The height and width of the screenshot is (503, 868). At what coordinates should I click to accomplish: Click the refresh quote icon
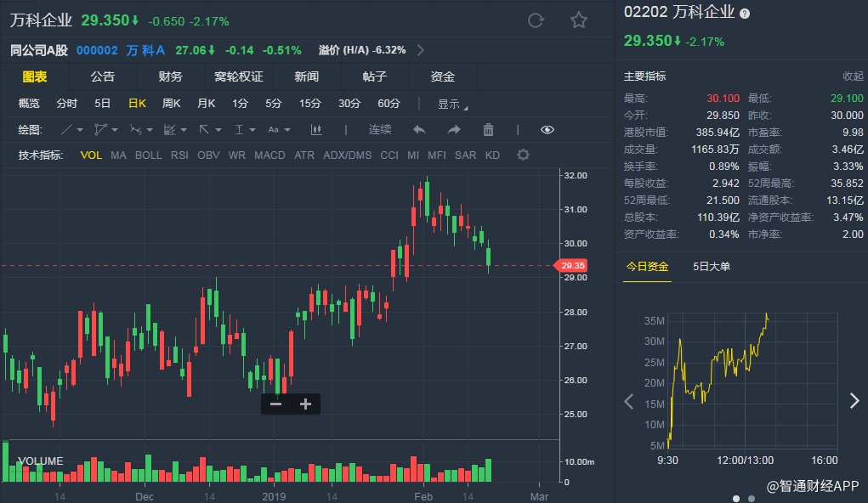pos(536,20)
